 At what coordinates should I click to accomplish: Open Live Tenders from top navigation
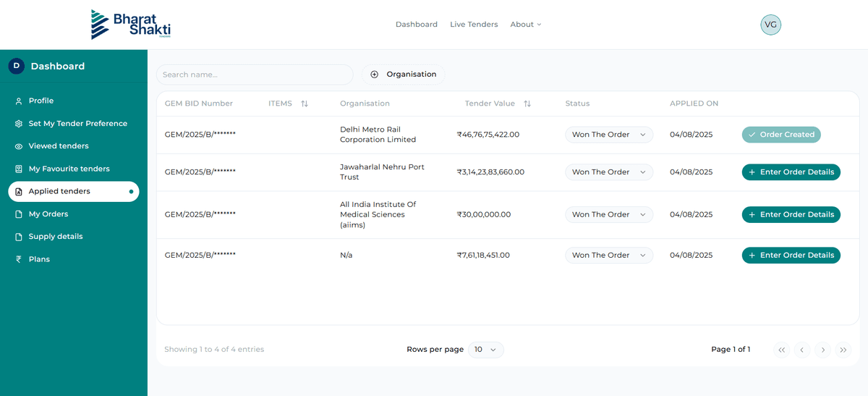point(474,25)
